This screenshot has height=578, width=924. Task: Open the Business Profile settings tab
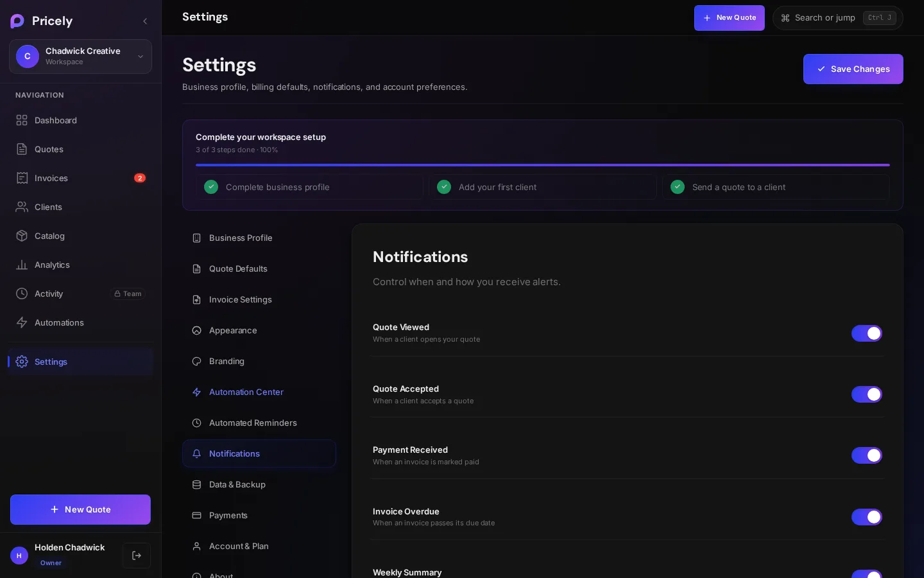pyautogui.click(x=259, y=238)
